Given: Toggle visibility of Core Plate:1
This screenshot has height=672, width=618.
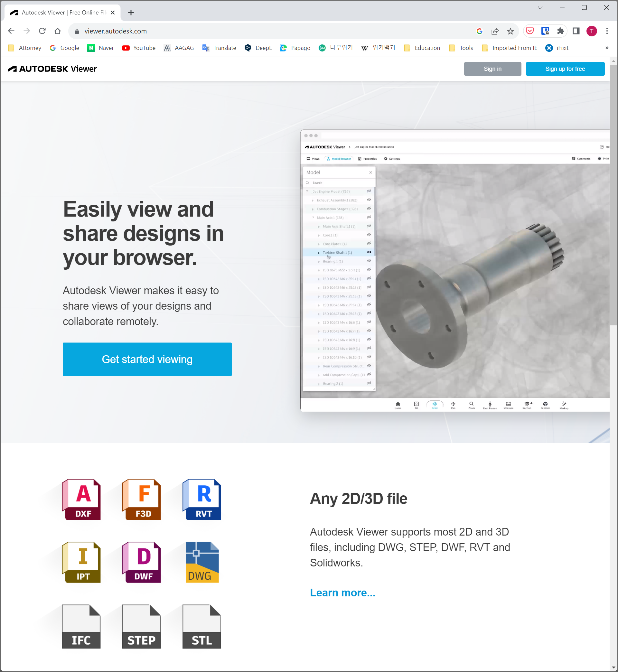Looking at the screenshot, I should [x=369, y=244].
